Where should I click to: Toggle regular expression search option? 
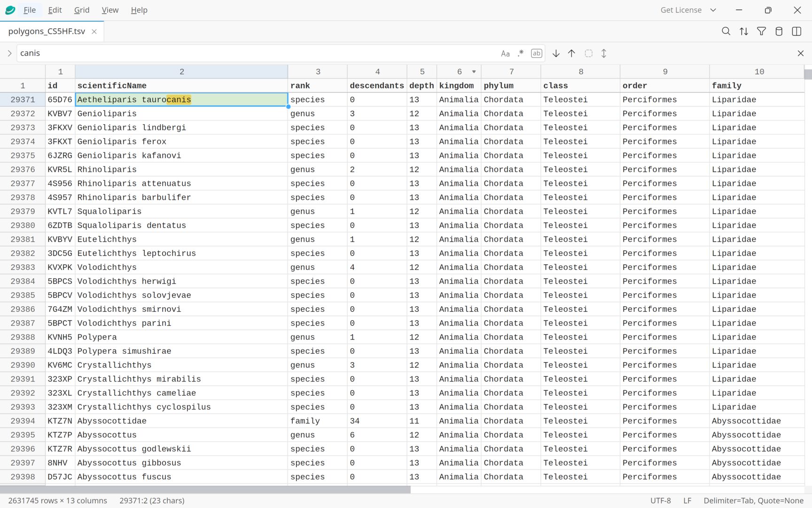point(521,54)
